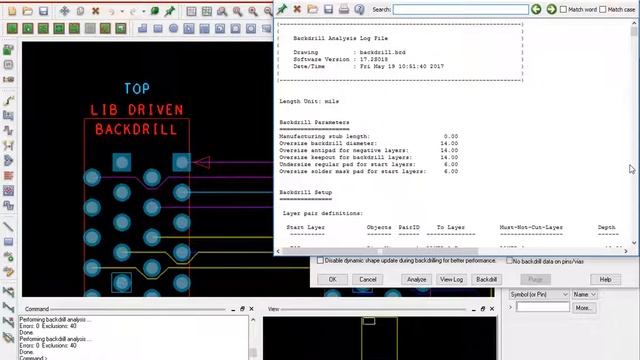Open the dropdown arrow next to Redo
The height and width of the screenshot is (360, 640).
tap(144, 11)
